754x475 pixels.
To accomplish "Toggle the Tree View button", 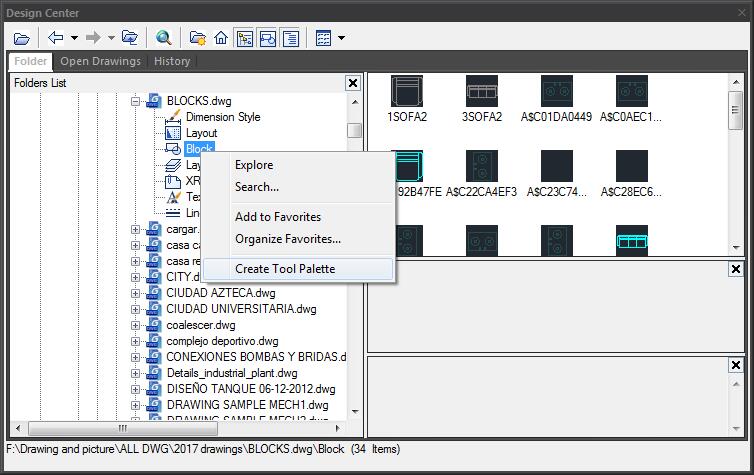I will click(x=244, y=38).
